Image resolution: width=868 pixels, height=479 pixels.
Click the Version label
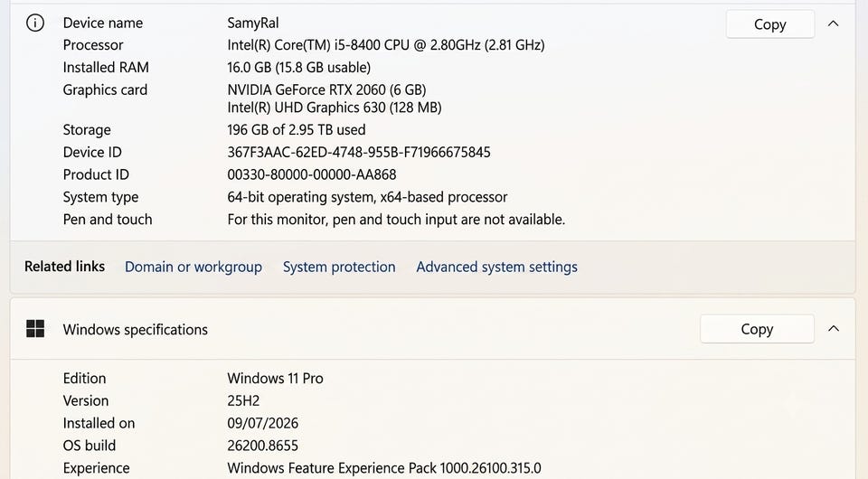(x=86, y=401)
